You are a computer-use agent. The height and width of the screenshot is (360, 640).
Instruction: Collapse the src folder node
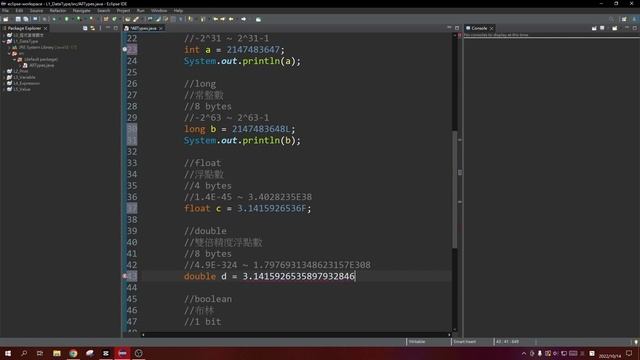pyautogui.click(x=9, y=53)
